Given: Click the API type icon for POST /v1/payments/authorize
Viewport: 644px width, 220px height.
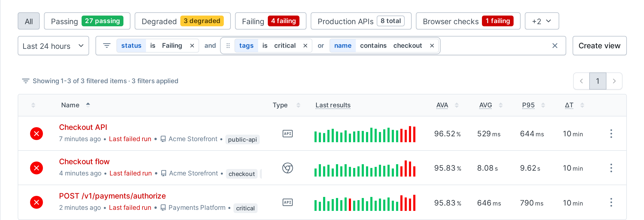Looking at the screenshot, I should pos(288,202).
